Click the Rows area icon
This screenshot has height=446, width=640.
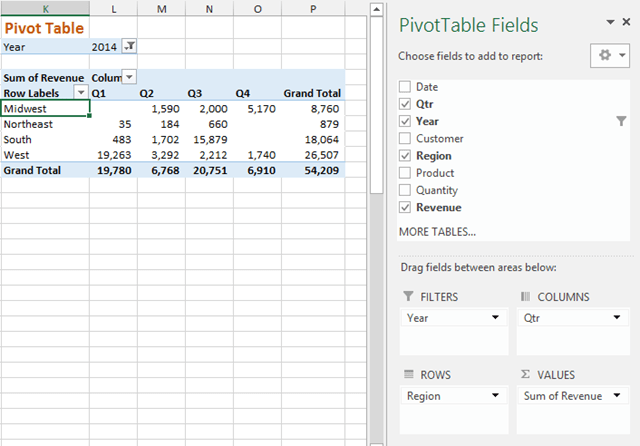point(407,375)
